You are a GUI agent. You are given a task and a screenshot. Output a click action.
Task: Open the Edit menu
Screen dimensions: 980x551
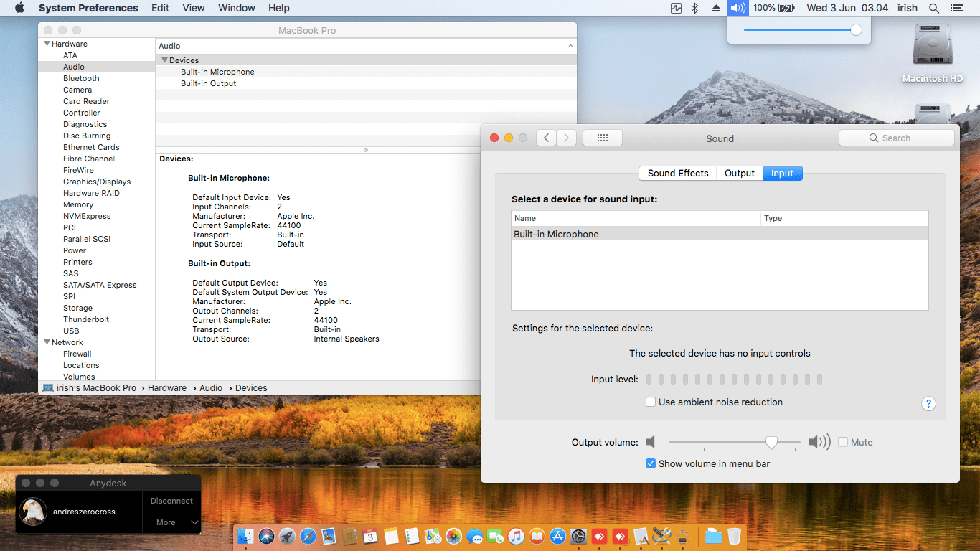(161, 8)
